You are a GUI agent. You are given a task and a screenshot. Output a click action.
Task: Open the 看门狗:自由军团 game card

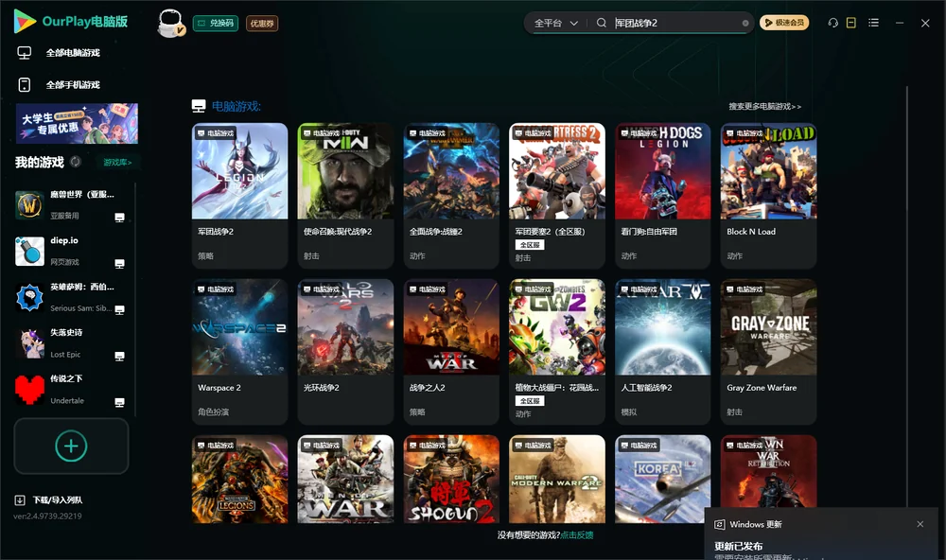[x=663, y=196]
